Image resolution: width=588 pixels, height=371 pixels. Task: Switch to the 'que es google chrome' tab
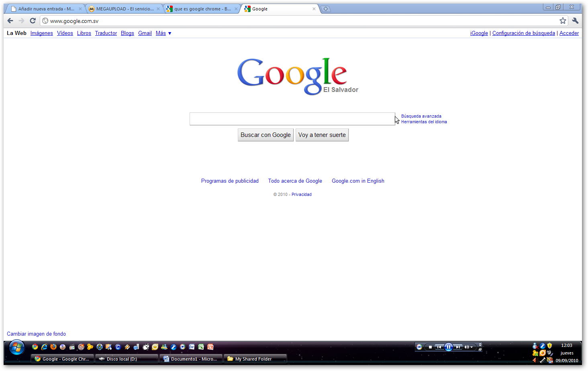tap(202, 9)
